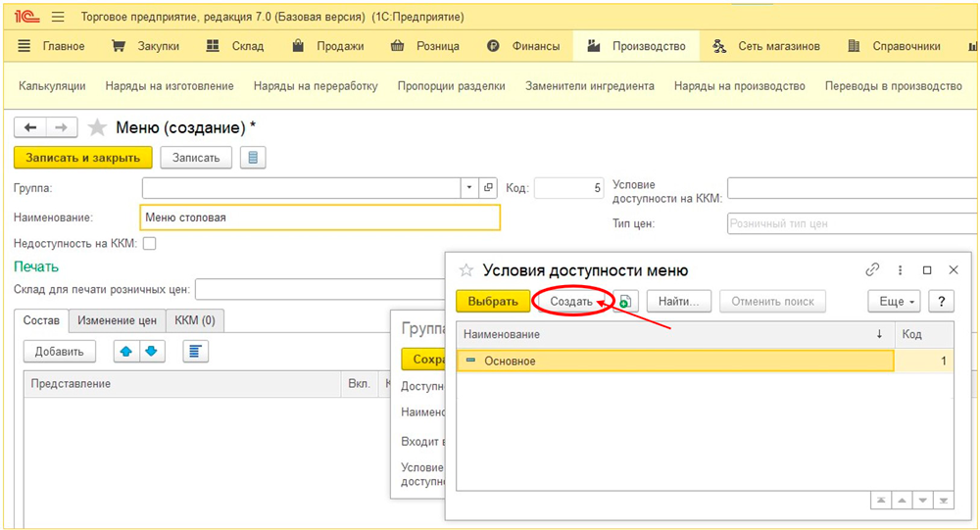
Task: Expand the Группа dropdown arrow
Action: 468,187
